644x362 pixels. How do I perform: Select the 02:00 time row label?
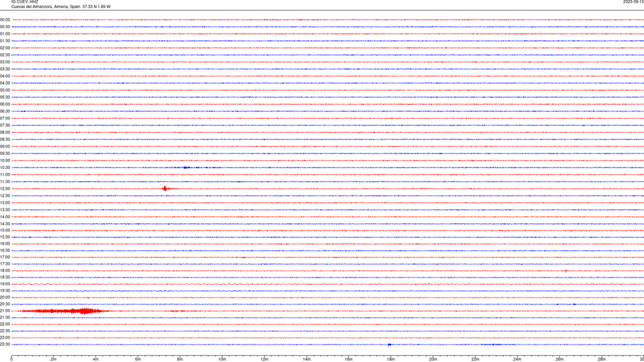coord(5,48)
